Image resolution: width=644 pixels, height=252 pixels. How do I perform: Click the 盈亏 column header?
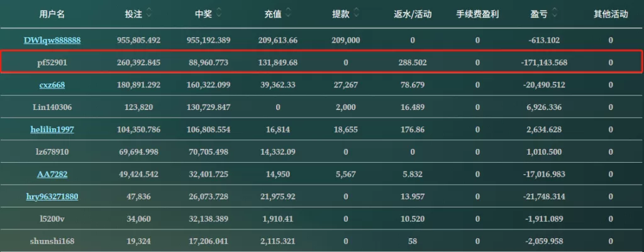542,13
